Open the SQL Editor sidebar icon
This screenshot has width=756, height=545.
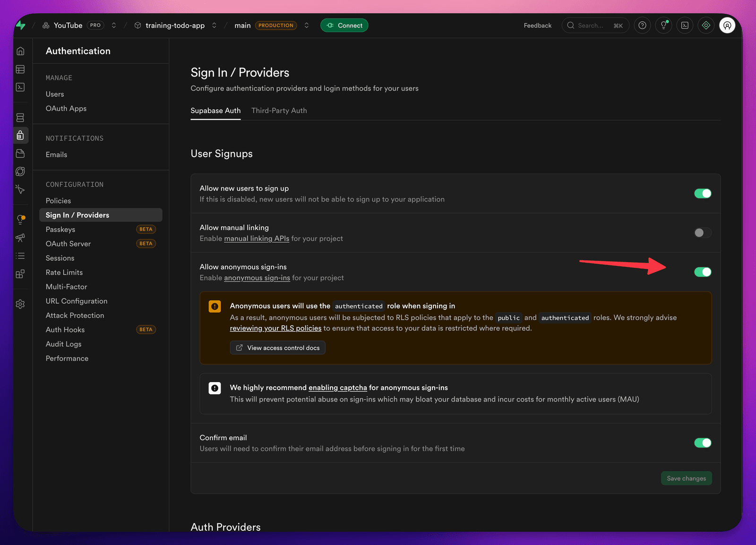click(x=20, y=87)
